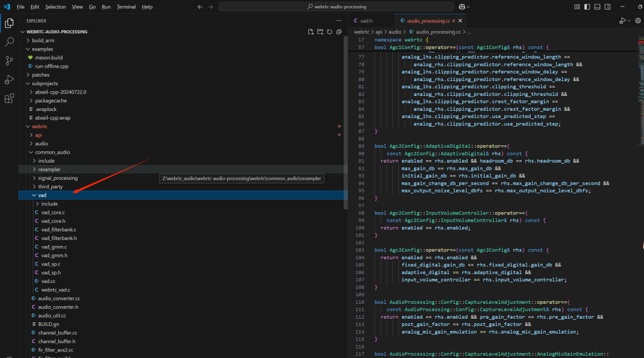The image size is (644, 358).
Task: Toggle the secondary side bar layout button
Action: coord(609,7)
